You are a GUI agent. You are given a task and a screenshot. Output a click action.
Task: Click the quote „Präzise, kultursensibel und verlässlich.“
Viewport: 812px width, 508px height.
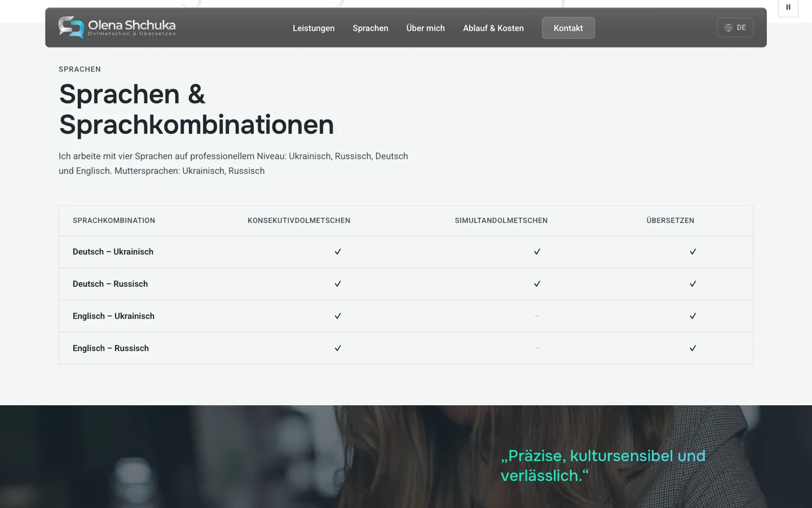[x=603, y=465]
